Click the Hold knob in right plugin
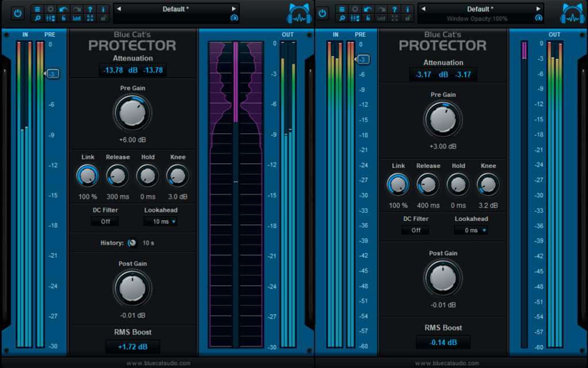Viewport: 588px width, 368px height. [x=458, y=185]
